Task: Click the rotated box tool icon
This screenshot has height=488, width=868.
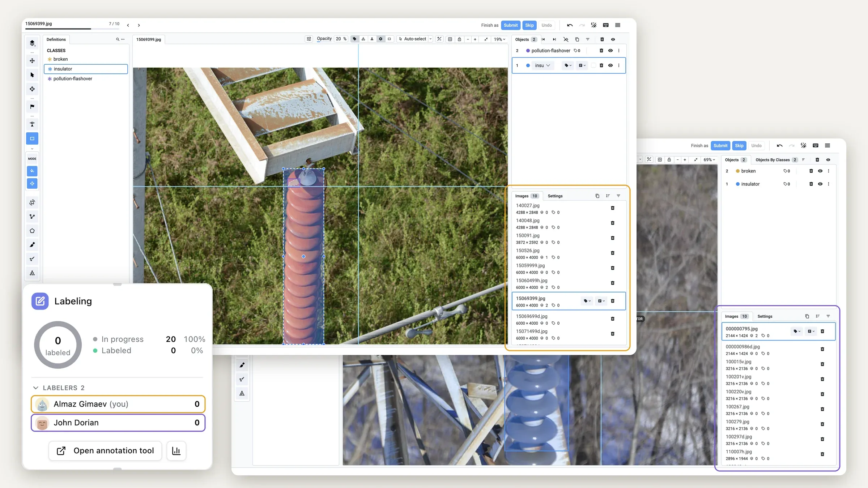Action: click(x=32, y=202)
